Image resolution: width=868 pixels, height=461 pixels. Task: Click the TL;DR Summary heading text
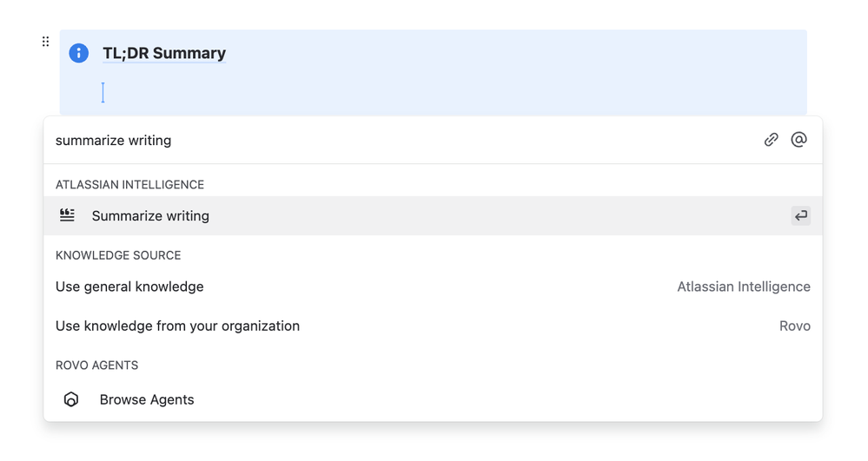click(x=164, y=53)
